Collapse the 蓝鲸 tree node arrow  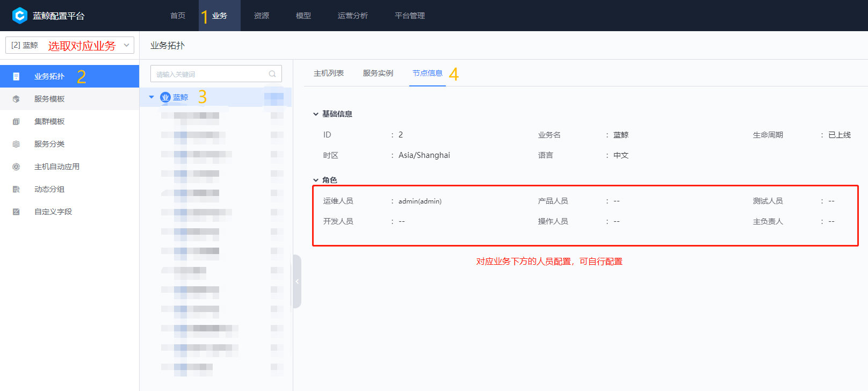(x=151, y=97)
